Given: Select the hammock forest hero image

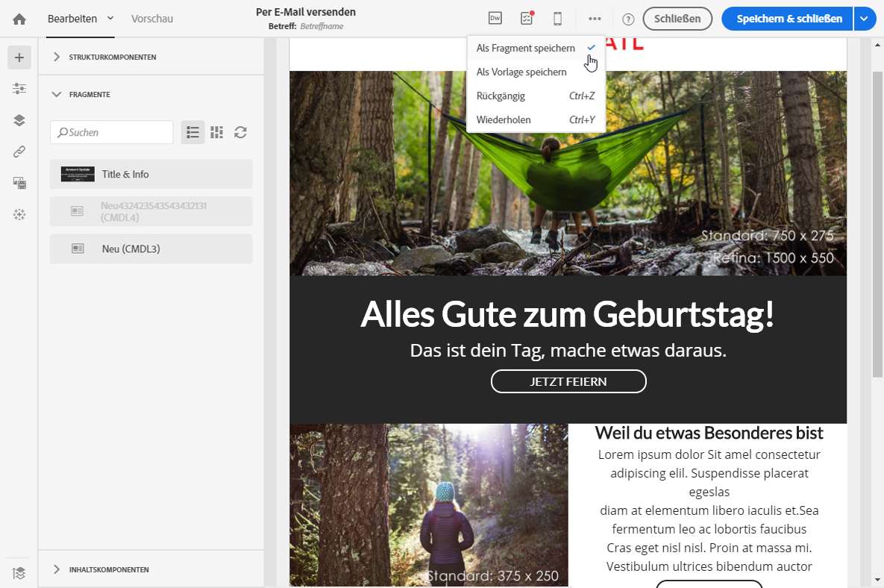Looking at the screenshot, I should click(x=568, y=173).
